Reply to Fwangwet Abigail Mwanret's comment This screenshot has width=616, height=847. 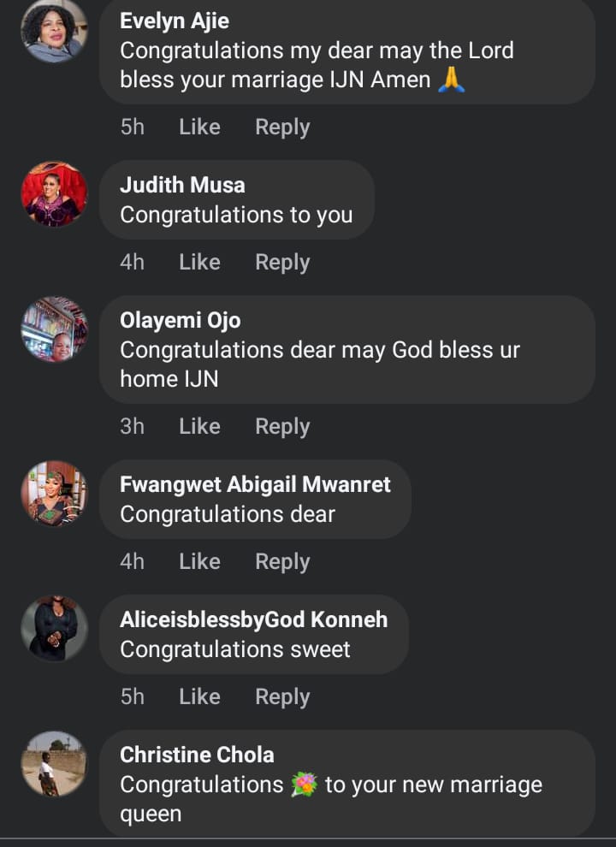282,562
